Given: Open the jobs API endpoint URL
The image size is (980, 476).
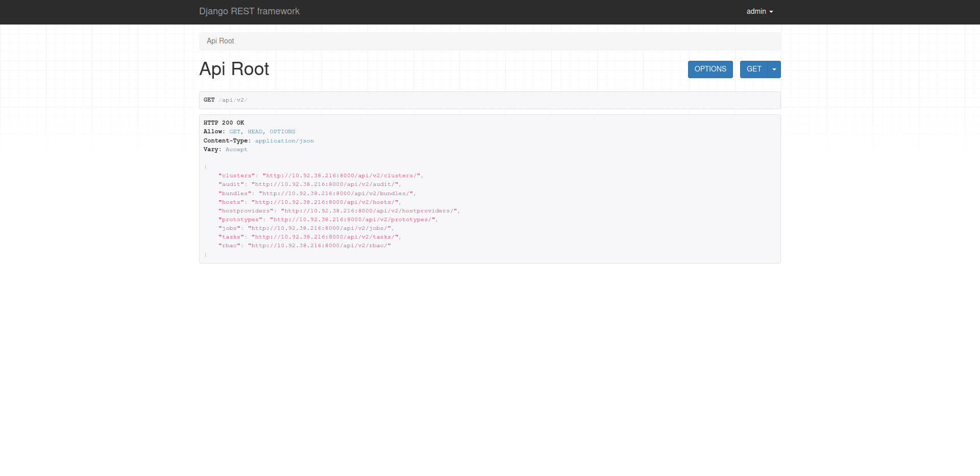Looking at the screenshot, I should tap(321, 228).
